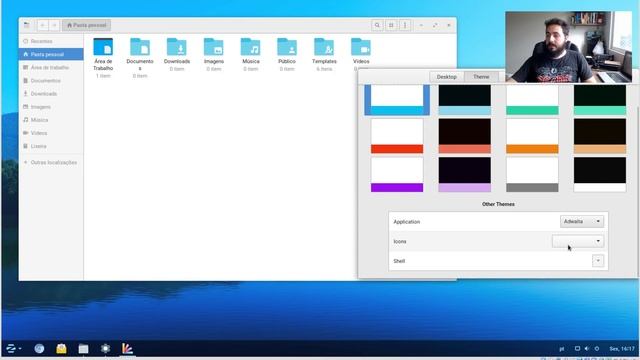Click display icon in system tray

(577, 349)
